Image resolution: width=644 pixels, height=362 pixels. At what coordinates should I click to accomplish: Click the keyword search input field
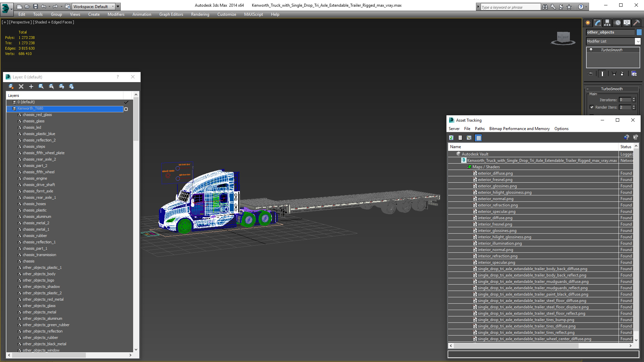click(x=511, y=7)
